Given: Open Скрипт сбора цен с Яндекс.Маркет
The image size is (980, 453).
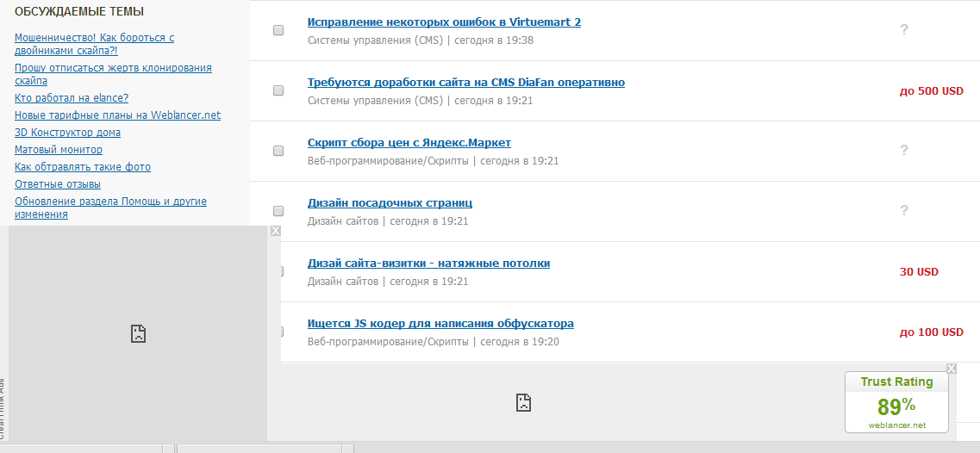Looking at the screenshot, I should pyautogui.click(x=409, y=142).
